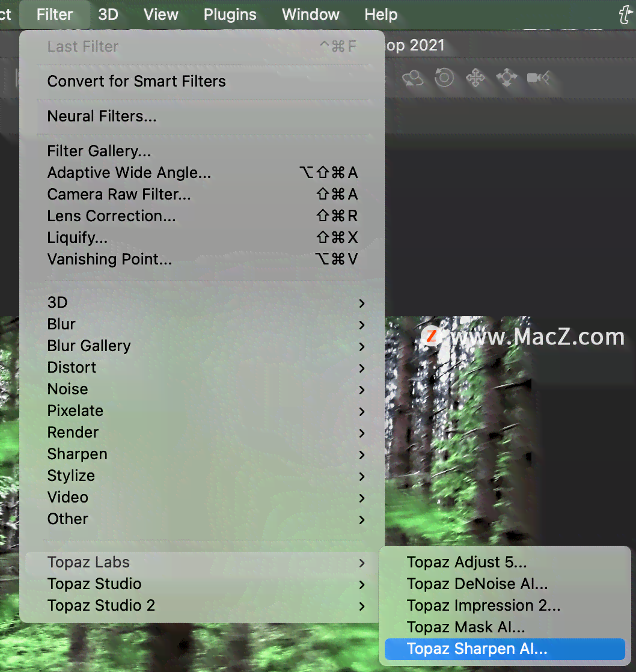
Task: Expand the Video submenu
Action: click(x=201, y=497)
